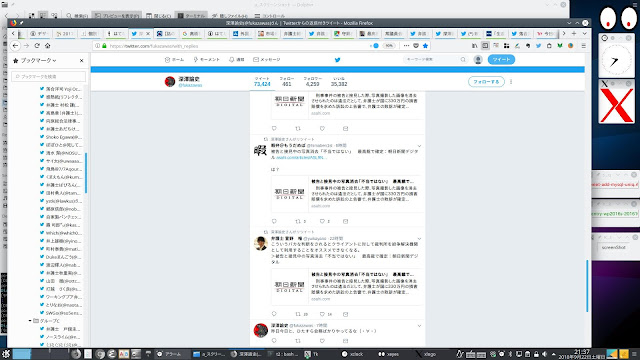Reply to 深澤諭史's 昨日今日と tweet
This screenshot has height=360, width=640.
[274, 341]
